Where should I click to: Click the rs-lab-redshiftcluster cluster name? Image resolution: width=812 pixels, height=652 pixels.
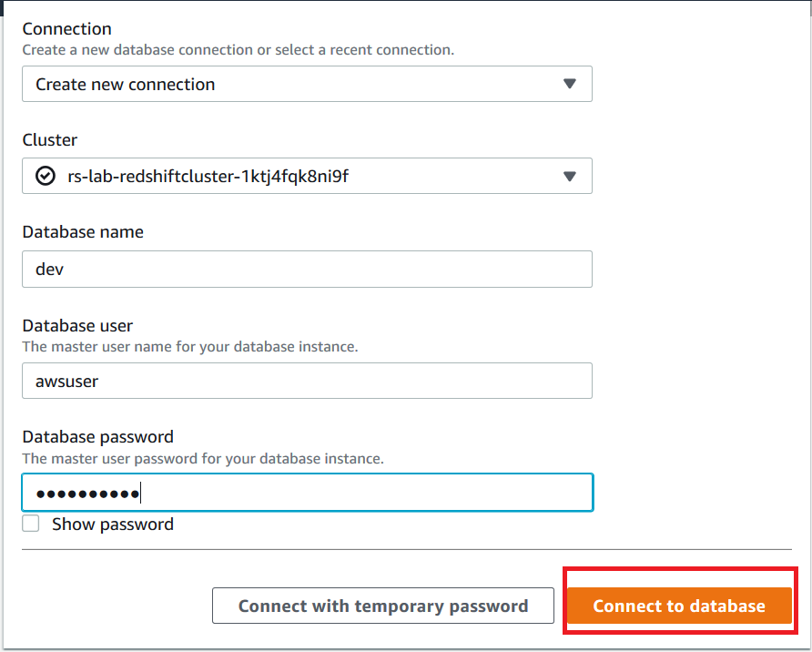point(208,177)
